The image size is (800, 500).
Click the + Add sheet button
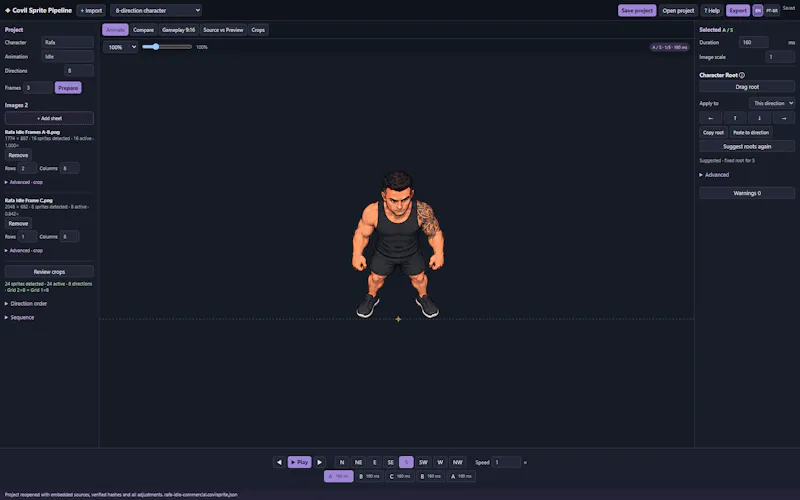49,118
